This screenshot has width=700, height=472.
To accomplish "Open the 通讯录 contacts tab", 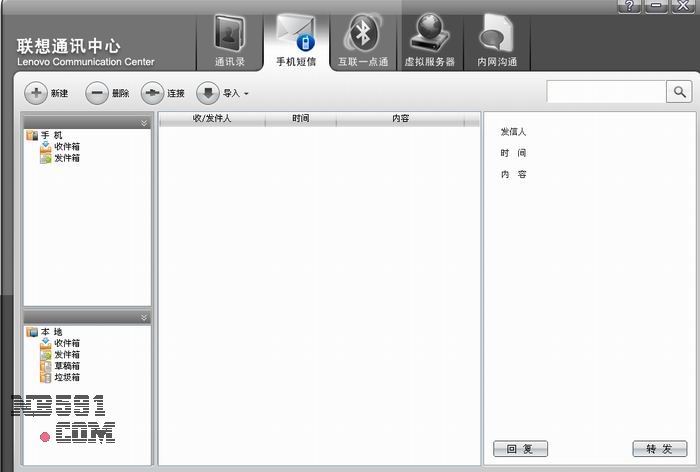I will [x=229, y=42].
